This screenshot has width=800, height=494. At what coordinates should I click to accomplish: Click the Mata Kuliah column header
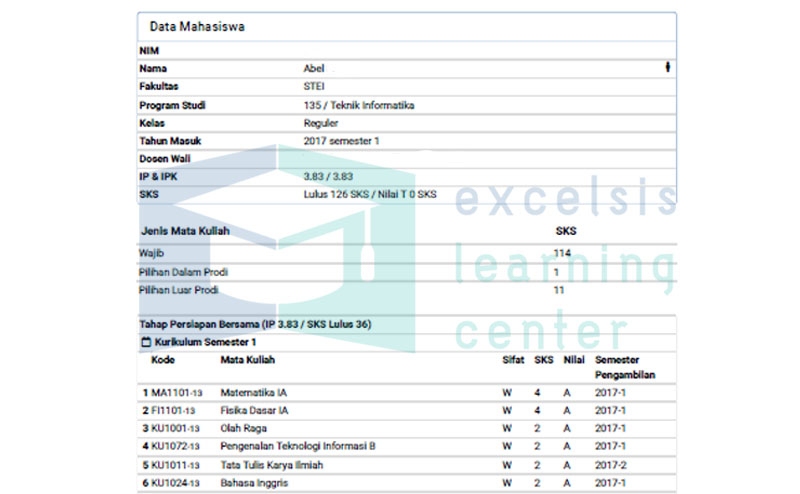point(247,360)
